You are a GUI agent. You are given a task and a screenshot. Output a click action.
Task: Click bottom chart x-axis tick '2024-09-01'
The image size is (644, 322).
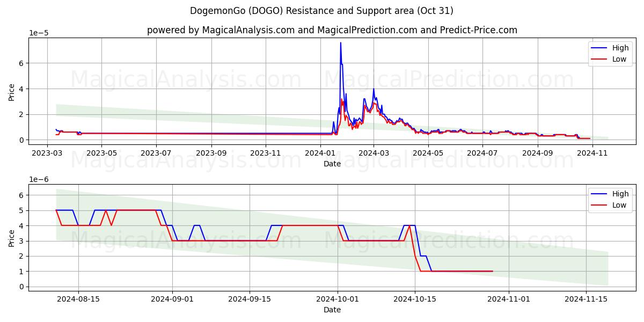pos(172,298)
